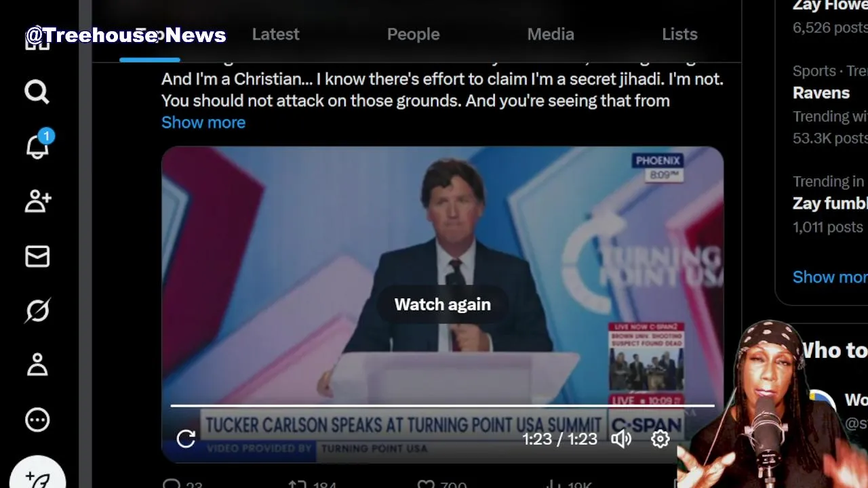The height and width of the screenshot is (488, 868).
Task: Click the 53.3K posts trending count
Action: point(830,138)
